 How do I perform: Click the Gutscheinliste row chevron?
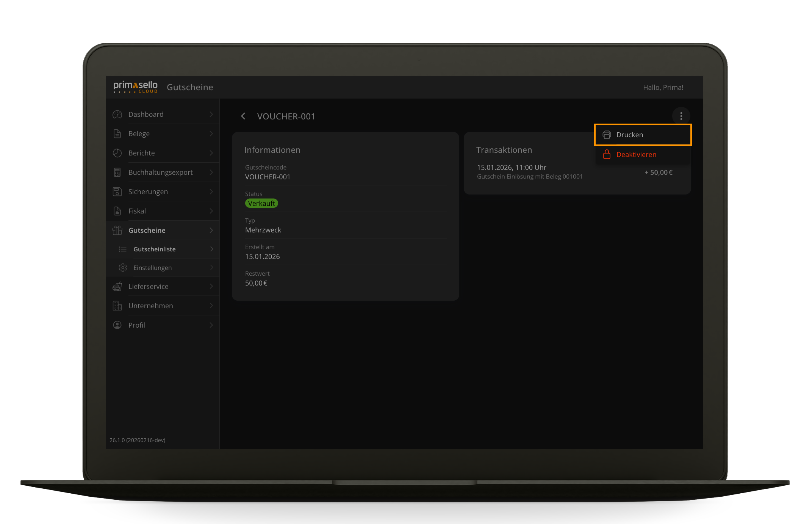coord(212,249)
